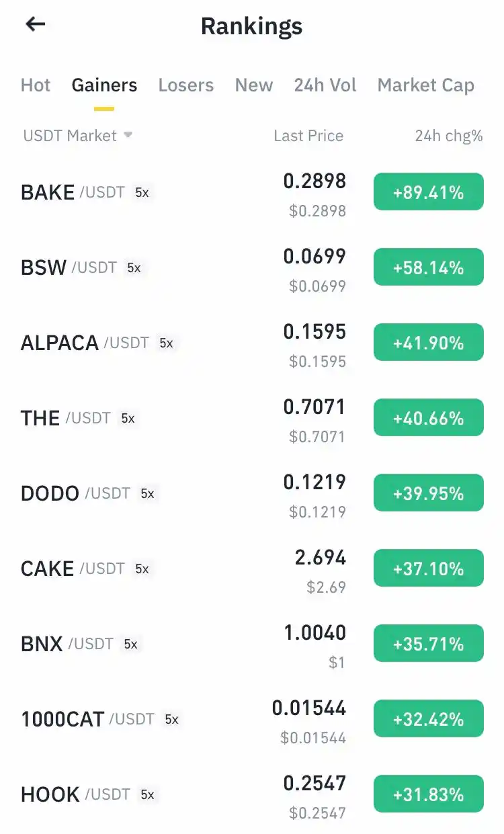This screenshot has width=504, height=834.
Task: Sort by Last Price column header
Action: (x=308, y=136)
